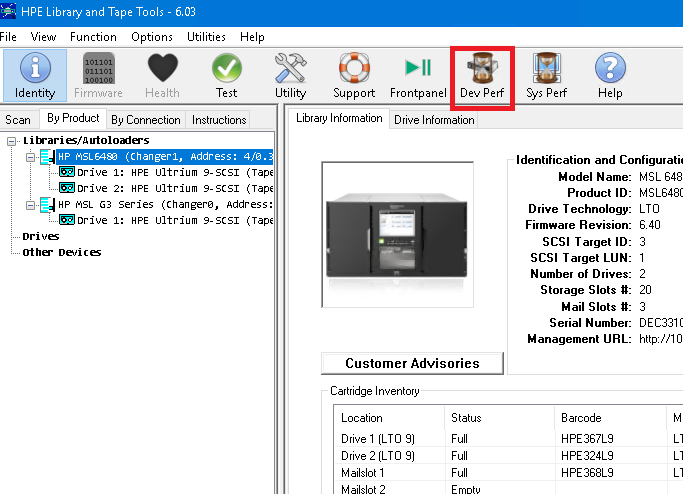Click barcode 'HPE368L9'
The width and height of the screenshot is (683, 494).
point(587,473)
